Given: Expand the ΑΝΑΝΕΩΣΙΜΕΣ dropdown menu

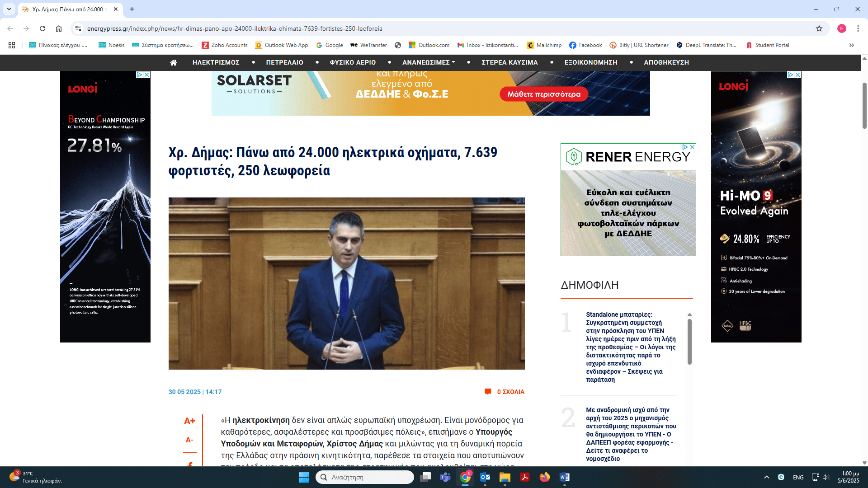Looking at the screenshot, I should click(x=428, y=62).
